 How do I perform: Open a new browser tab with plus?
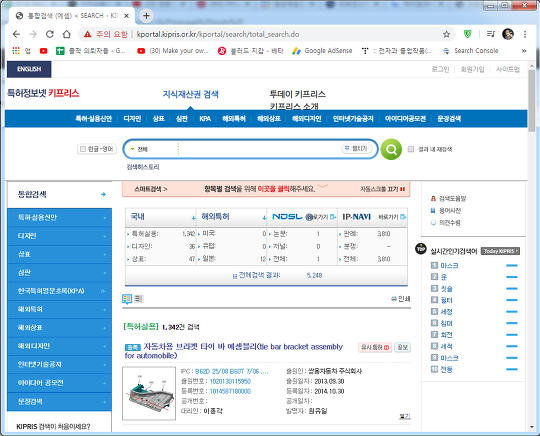(x=146, y=15)
